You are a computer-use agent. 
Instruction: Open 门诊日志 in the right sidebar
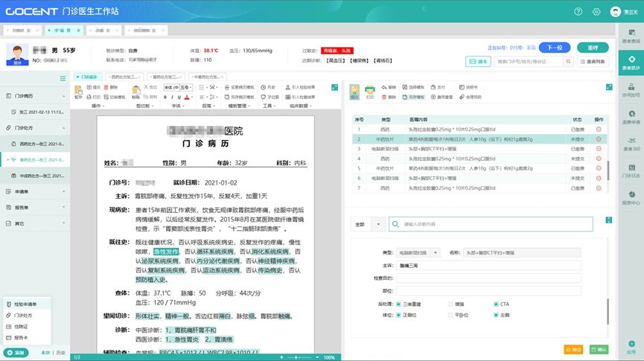tap(631, 171)
